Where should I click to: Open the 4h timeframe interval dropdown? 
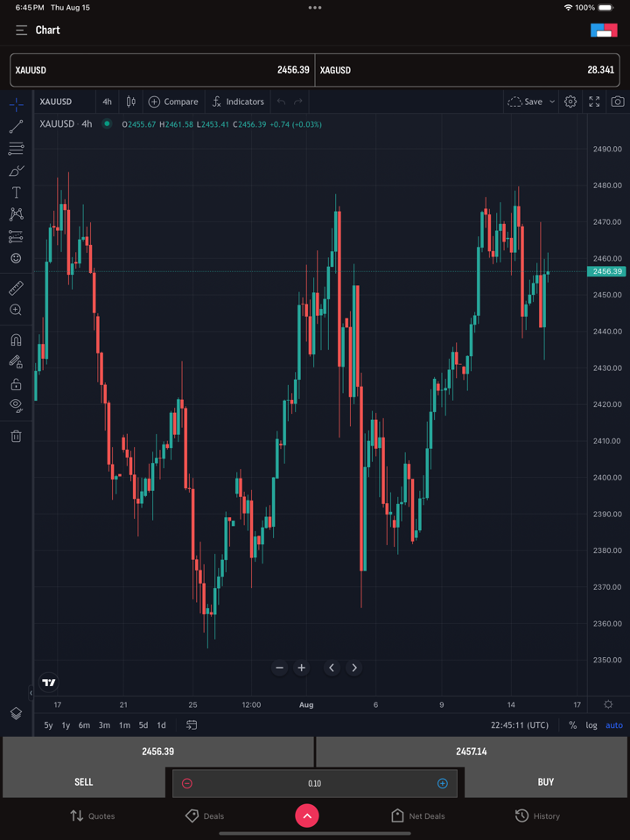coord(107,101)
